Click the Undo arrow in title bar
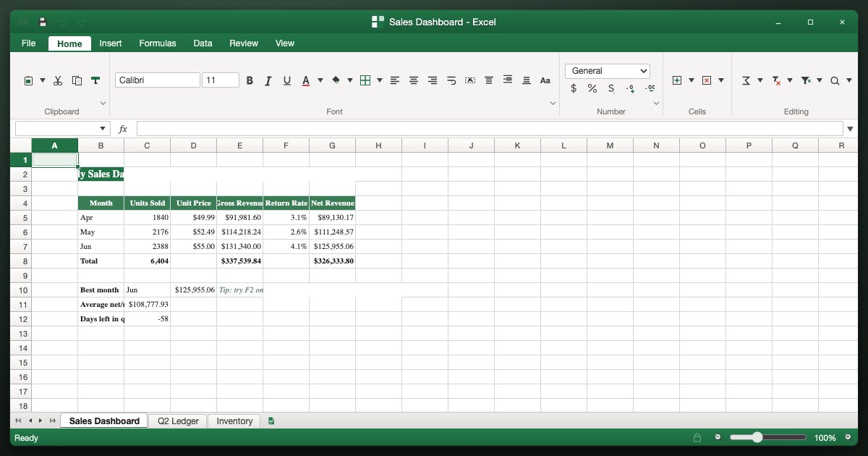Image resolution: width=868 pixels, height=456 pixels. (x=62, y=22)
